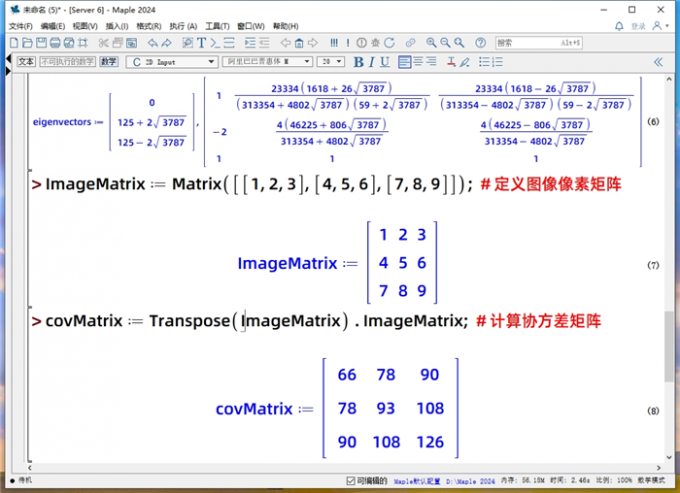Open Maple help question mark icon
The image size is (680, 493).
tap(480, 42)
